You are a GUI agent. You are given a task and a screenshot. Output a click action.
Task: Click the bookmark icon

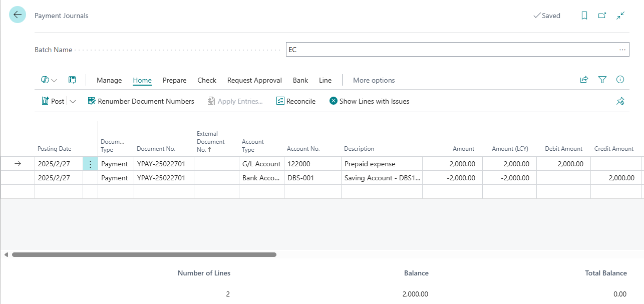click(584, 16)
